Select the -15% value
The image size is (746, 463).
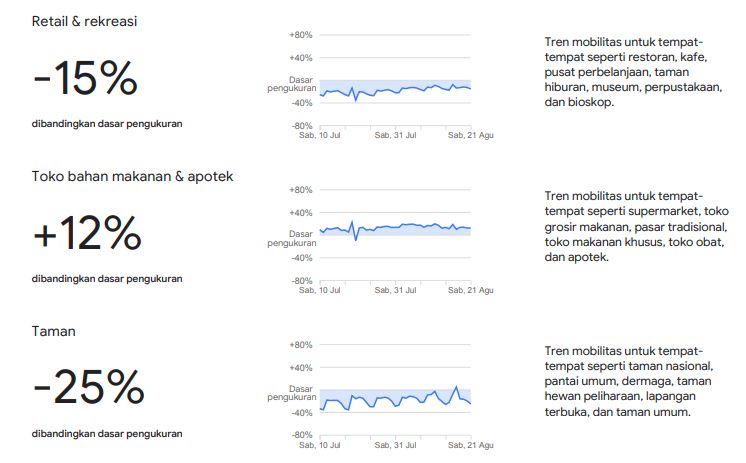click(x=86, y=78)
